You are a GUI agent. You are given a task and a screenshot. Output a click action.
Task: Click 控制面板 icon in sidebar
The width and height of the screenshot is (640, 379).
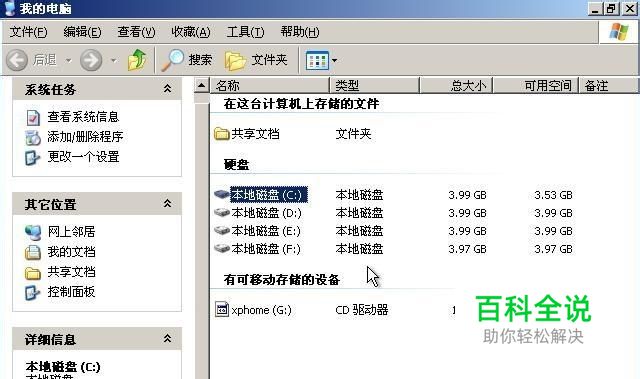coord(32,293)
